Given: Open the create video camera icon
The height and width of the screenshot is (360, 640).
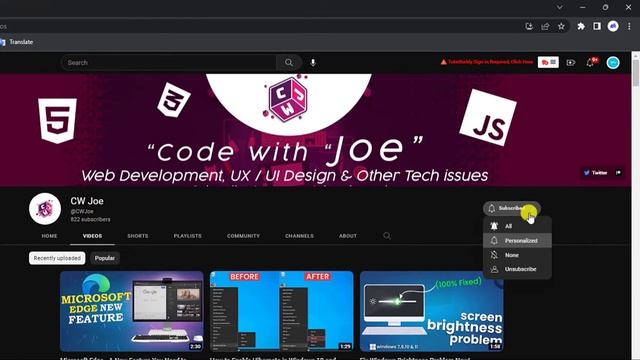Looking at the screenshot, I should [x=571, y=62].
